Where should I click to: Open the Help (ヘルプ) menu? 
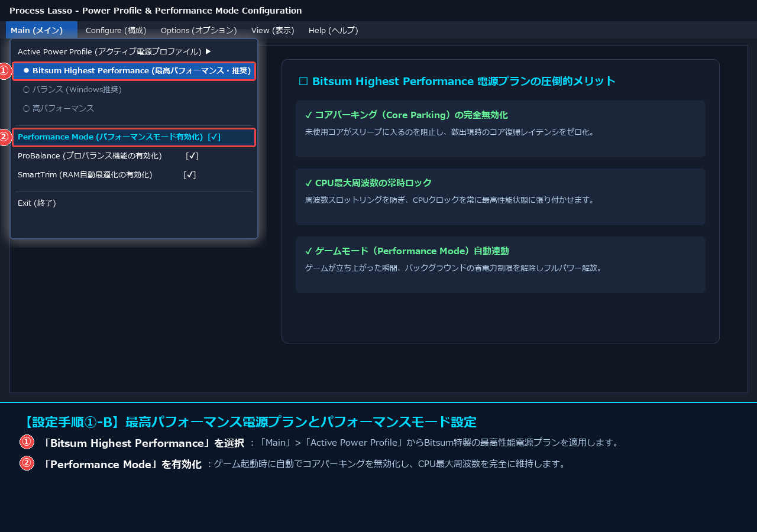point(334,30)
